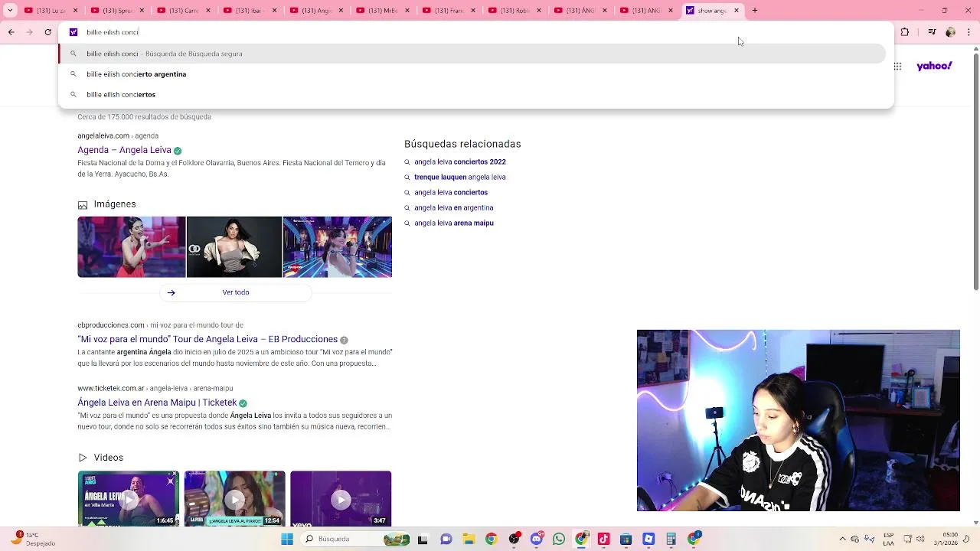The image size is (980, 551).
Task: Switch to the '(131) MrBe' YouTube tab
Action: point(384,11)
